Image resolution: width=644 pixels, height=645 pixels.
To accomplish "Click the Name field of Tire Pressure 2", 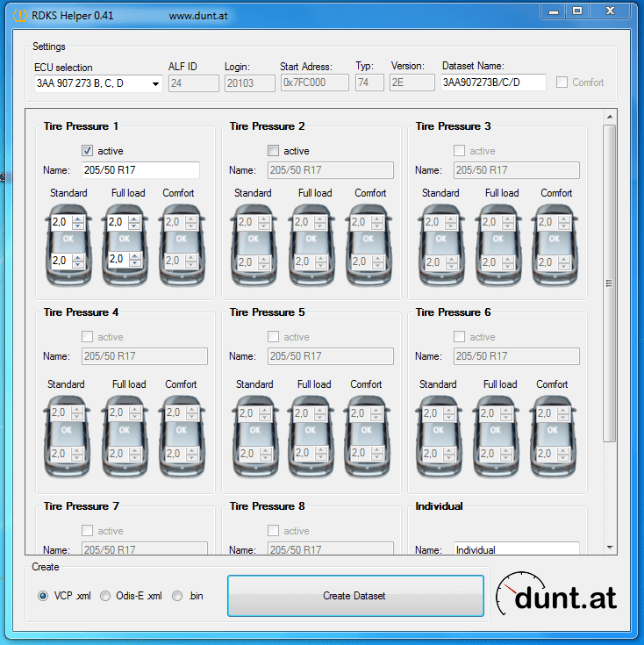I will click(x=331, y=170).
